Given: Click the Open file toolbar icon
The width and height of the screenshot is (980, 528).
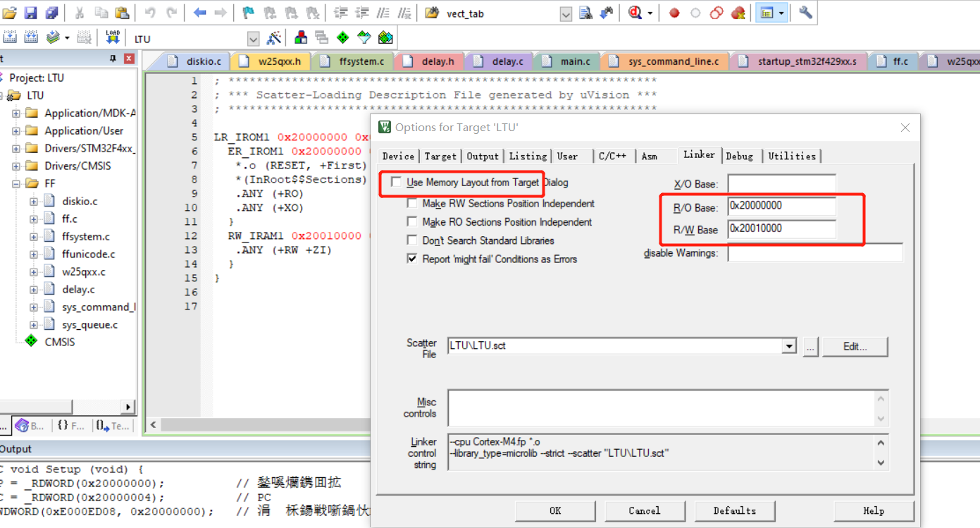Looking at the screenshot, I should pyautogui.click(x=10, y=13).
